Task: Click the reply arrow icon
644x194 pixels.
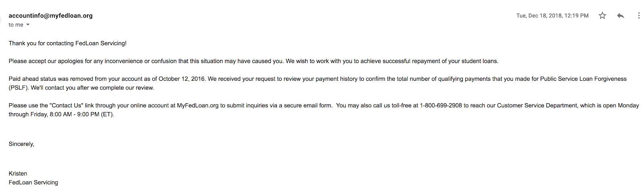Action: tap(620, 16)
